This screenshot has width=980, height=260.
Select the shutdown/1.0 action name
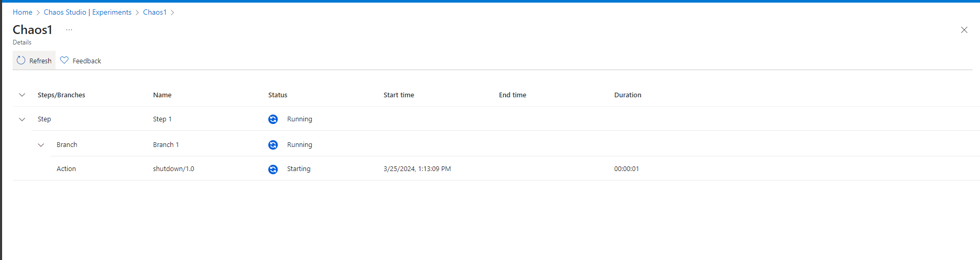(173, 169)
